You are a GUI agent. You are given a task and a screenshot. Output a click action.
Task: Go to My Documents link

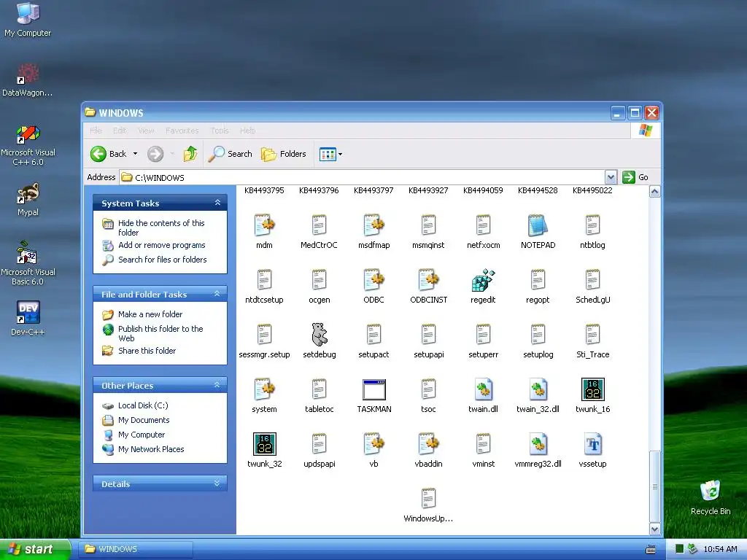coord(144,420)
